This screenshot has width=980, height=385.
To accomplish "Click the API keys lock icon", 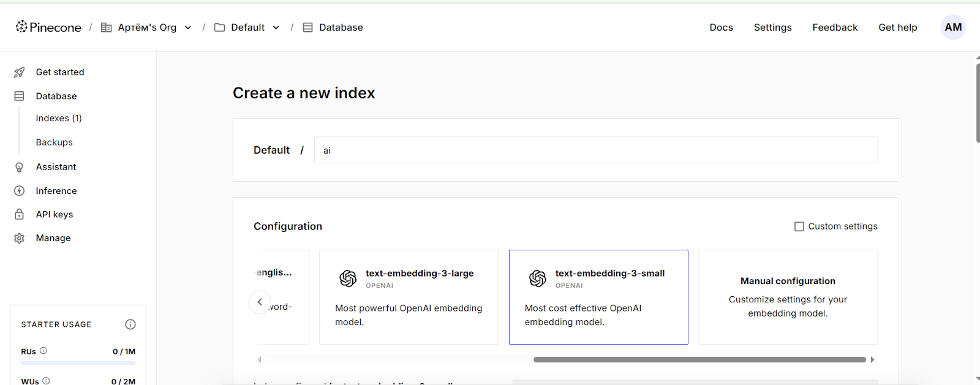I will 19,214.
